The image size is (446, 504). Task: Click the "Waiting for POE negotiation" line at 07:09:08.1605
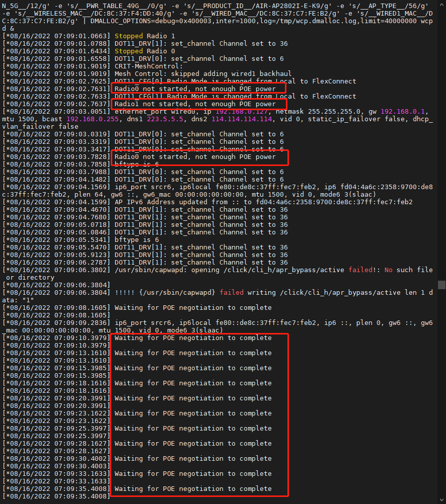(193, 308)
